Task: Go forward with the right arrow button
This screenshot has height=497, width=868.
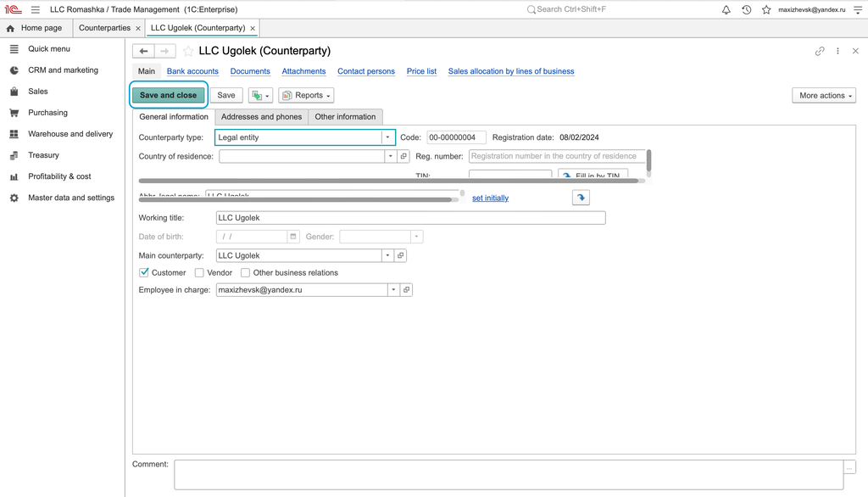Action: [165, 51]
